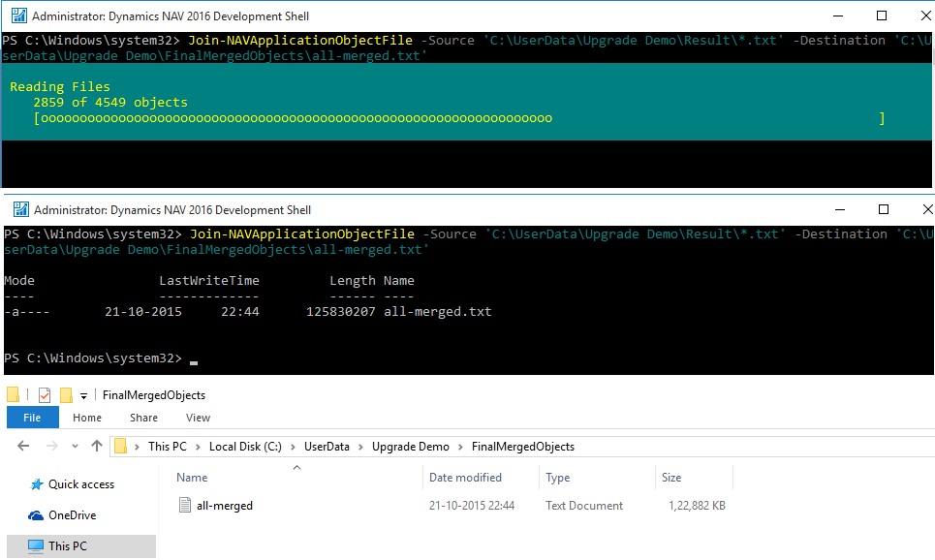
Task: Select Quick access in the navigation pane
Action: point(80,484)
